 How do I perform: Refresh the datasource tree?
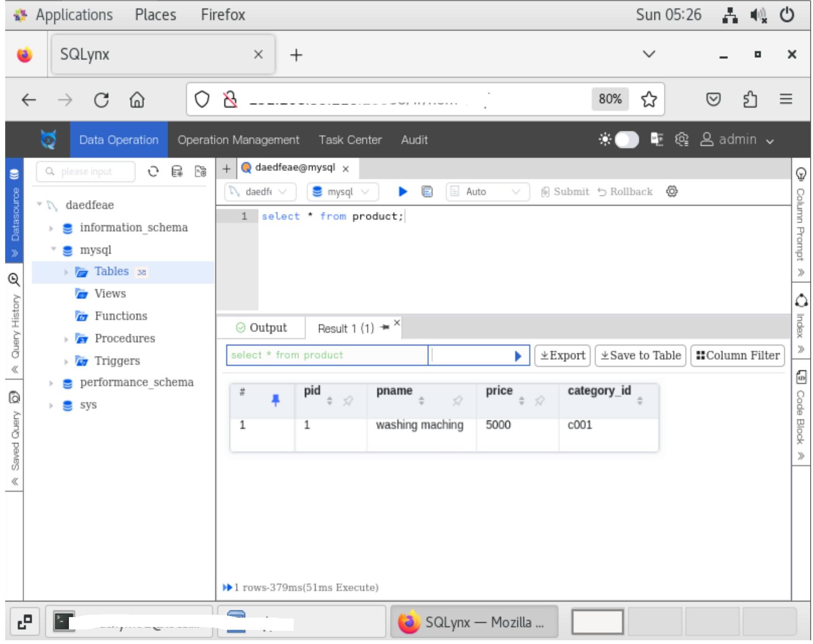click(153, 171)
